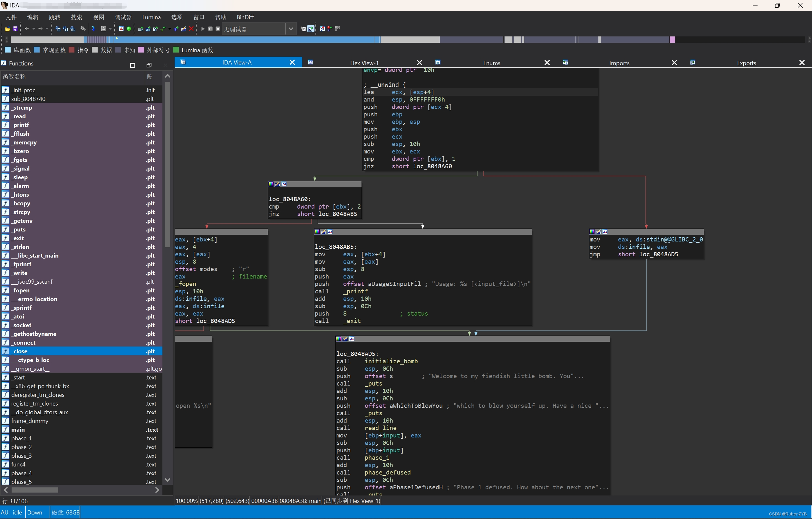Open the debugger selection dropdown
Viewport: 812px width, 519px height.
pyautogui.click(x=291, y=29)
